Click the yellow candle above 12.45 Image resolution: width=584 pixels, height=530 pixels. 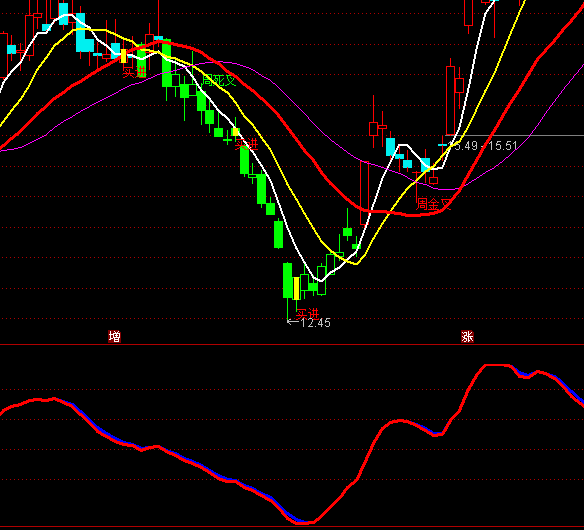[x=296, y=288]
